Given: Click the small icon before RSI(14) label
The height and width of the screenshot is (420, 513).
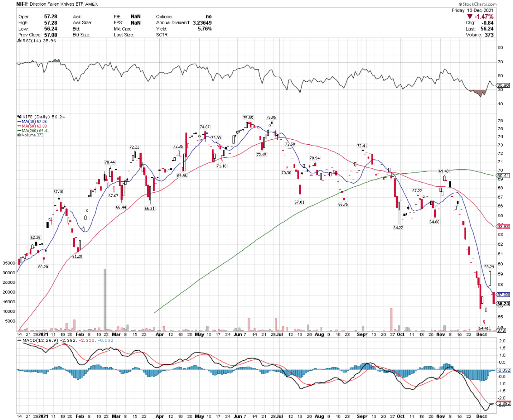Looking at the screenshot, I should [19, 41].
